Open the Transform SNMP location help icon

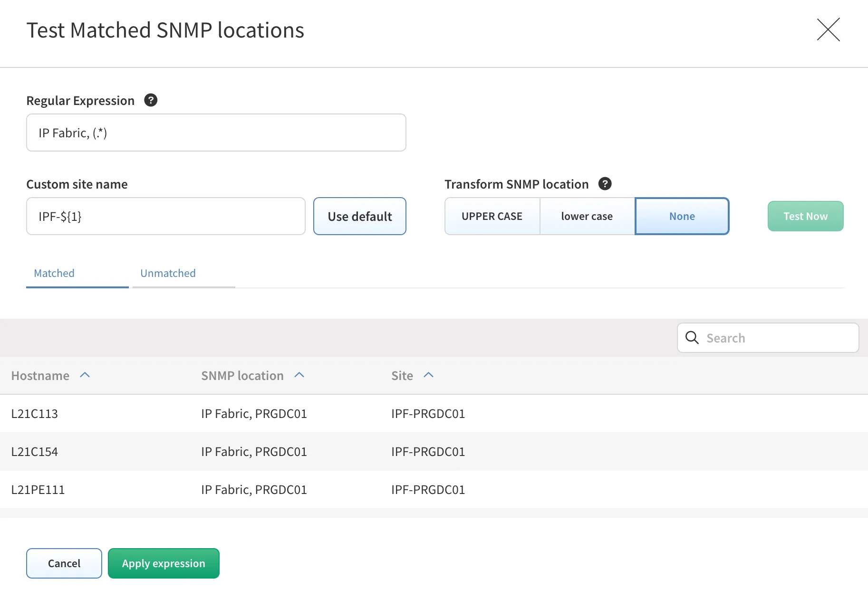pyautogui.click(x=605, y=184)
